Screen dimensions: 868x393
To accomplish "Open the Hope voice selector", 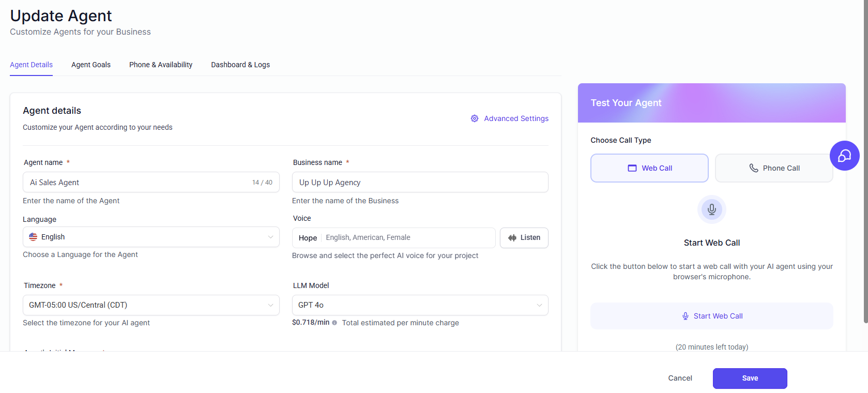I will tap(394, 238).
